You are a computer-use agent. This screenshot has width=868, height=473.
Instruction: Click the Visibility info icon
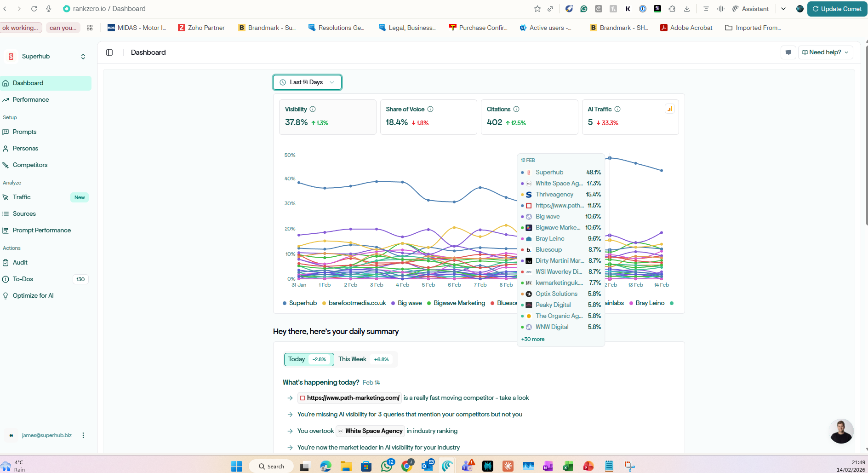pos(313,109)
